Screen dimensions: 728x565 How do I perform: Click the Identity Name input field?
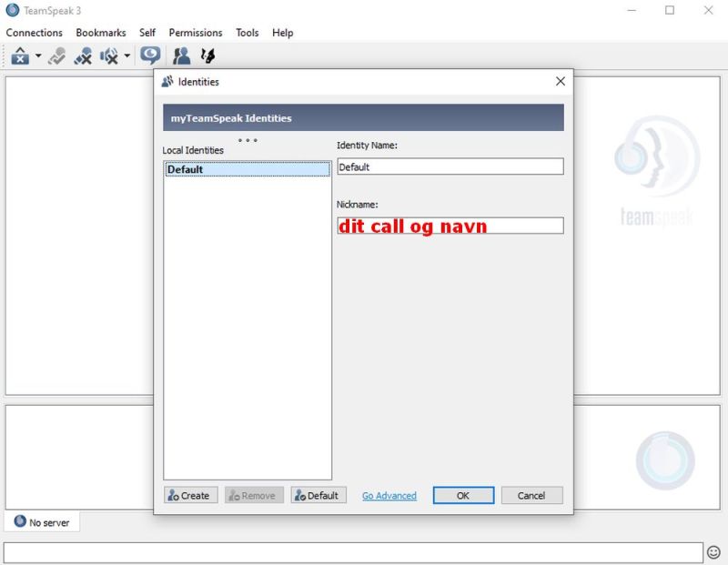pos(450,166)
